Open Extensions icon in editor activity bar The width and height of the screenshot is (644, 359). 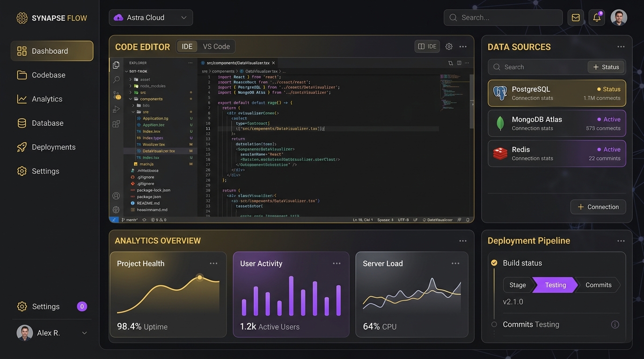pos(116,124)
